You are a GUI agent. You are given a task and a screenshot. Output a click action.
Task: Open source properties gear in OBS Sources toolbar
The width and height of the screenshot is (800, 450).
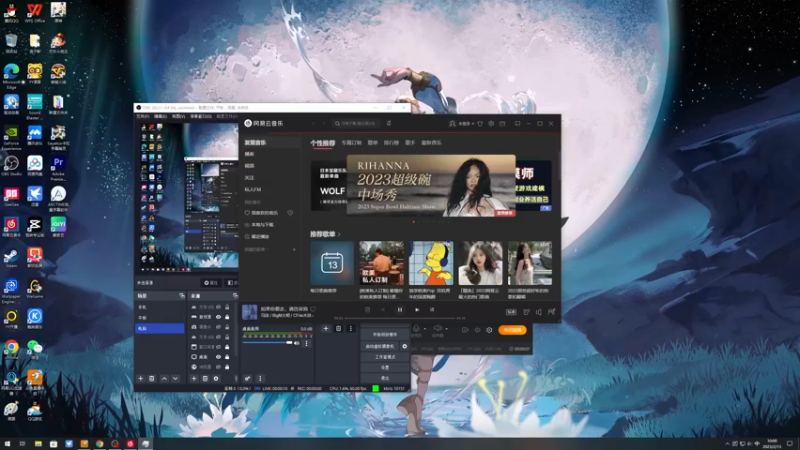click(x=216, y=379)
